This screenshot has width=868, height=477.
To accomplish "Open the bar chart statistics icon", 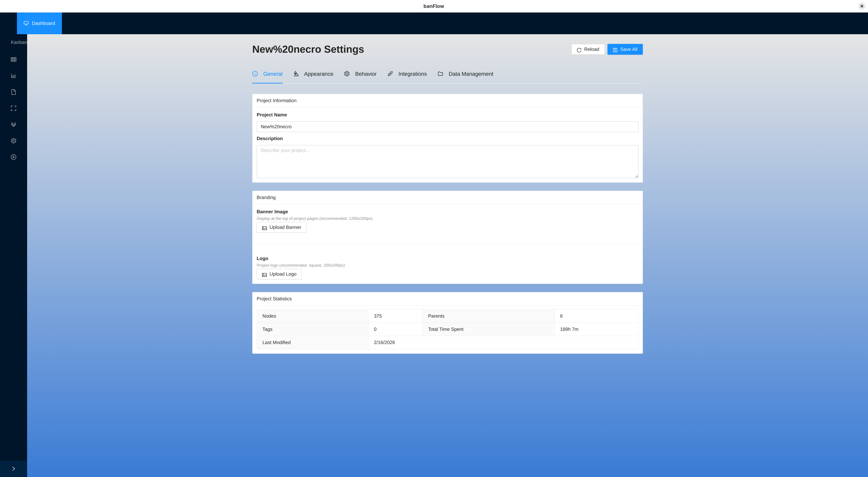I will 14,76.
